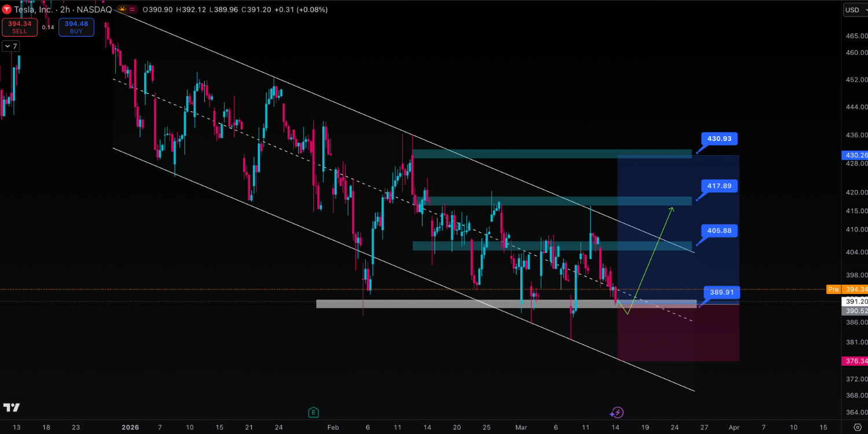The height and width of the screenshot is (434, 868).
Task: Click the pink 376.34 stop-loss price tag
Action: click(855, 361)
